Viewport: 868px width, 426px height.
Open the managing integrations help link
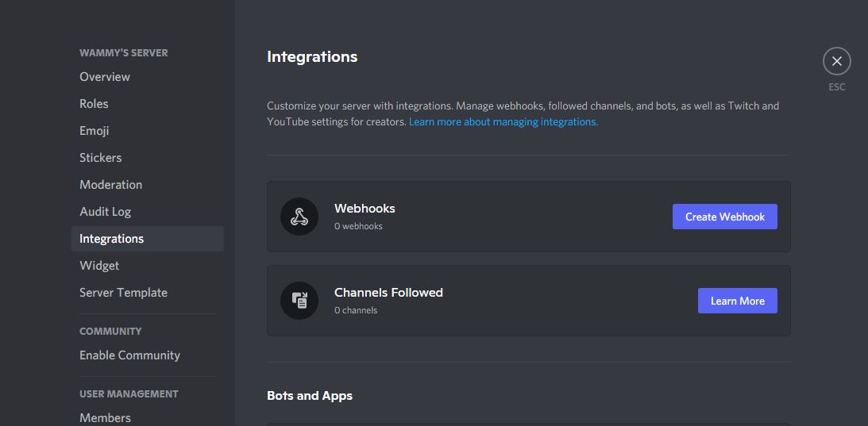point(503,121)
